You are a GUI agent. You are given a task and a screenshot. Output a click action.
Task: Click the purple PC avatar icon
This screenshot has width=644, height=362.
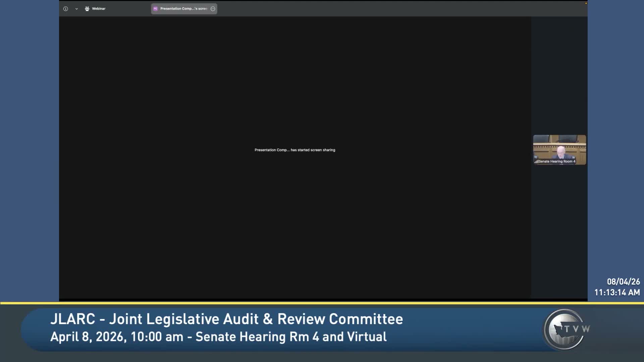(155, 9)
